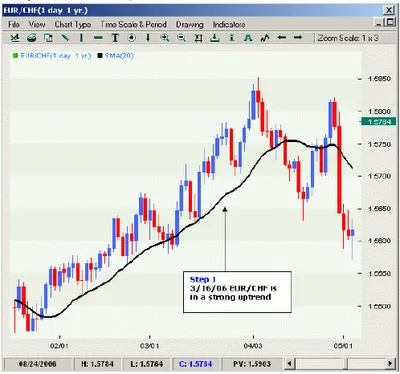Click the Zoom Scale: 1 x 3 label

point(348,38)
